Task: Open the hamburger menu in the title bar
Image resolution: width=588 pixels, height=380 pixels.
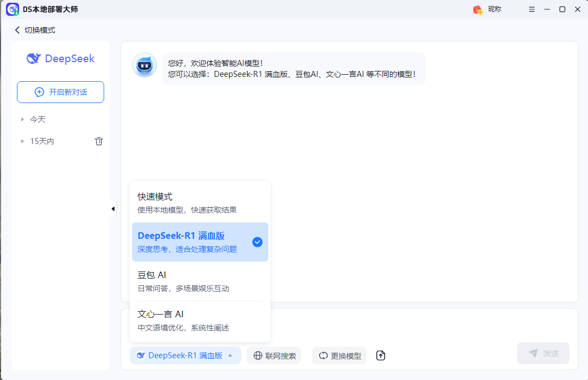Action: (x=531, y=9)
